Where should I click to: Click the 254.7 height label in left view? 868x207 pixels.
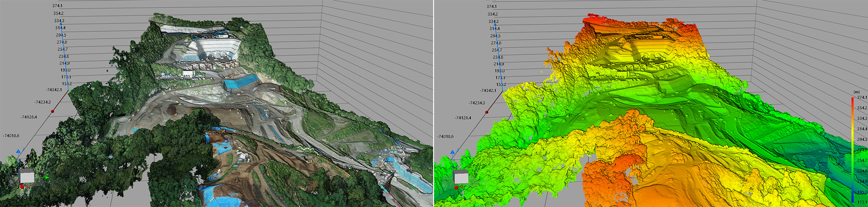62,49
